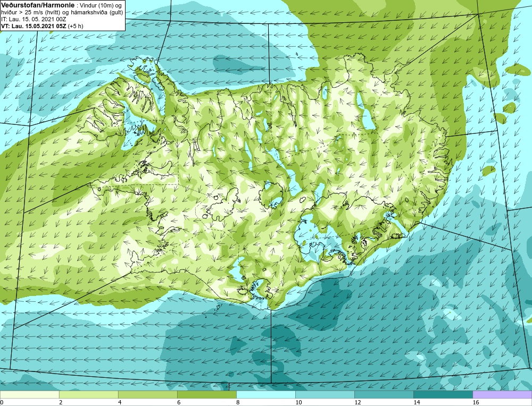The width and height of the screenshot is (532, 406).
Task: Click the 8–10 m/s pale cyan legend swatch
Action: tap(265, 395)
